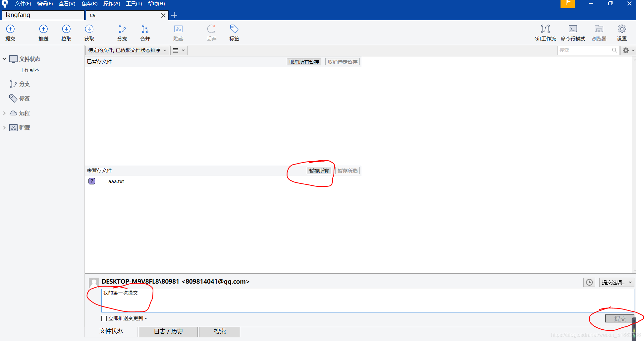Viewport: 644px width, 341px height.
Task: Click the orange flag notification icon
Action: (567, 4)
